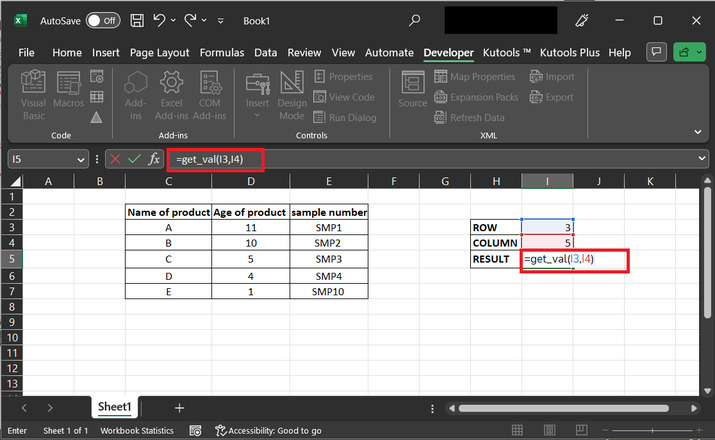Viewport: 715px width, 440px height.
Task: Open the Kutools Plus tab
Action: click(570, 52)
